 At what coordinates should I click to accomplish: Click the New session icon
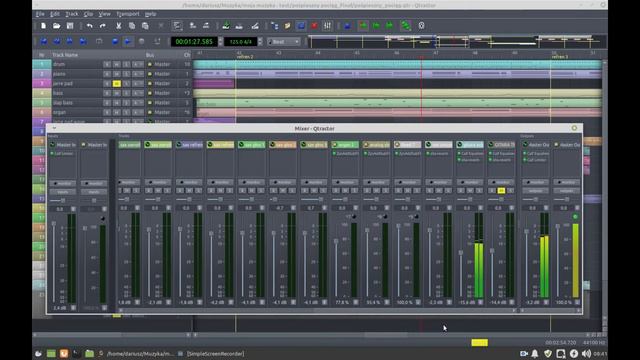click(43, 26)
